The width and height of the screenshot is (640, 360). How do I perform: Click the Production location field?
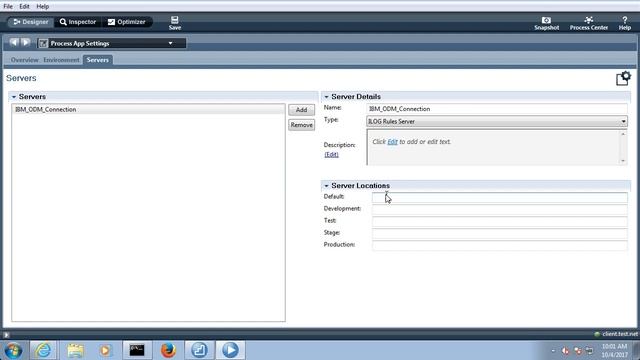[500, 245]
